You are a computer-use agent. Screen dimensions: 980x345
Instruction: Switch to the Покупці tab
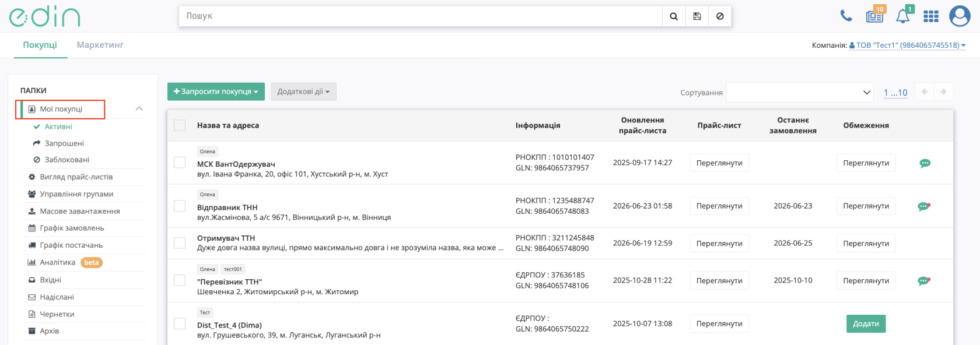pyautogui.click(x=40, y=45)
